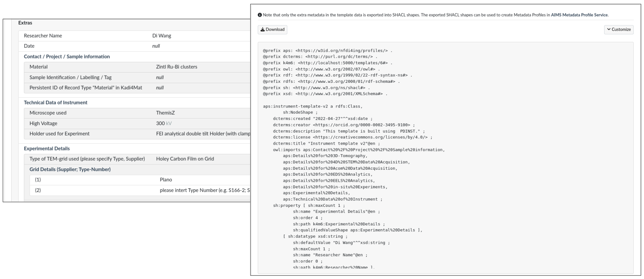
Task: Click the Extras heading
Action: (25, 23)
